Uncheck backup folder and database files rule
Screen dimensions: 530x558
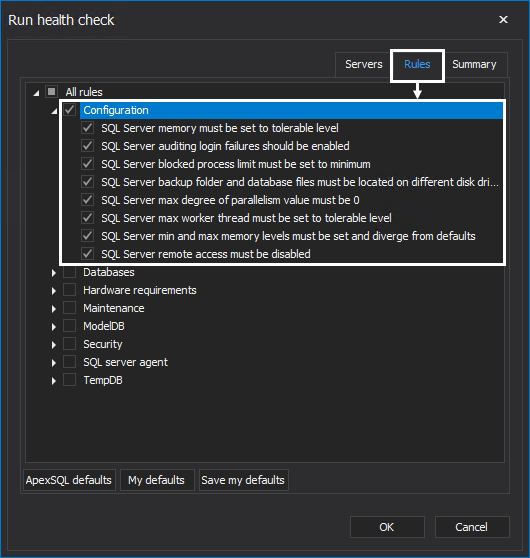(x=88, y=182)
